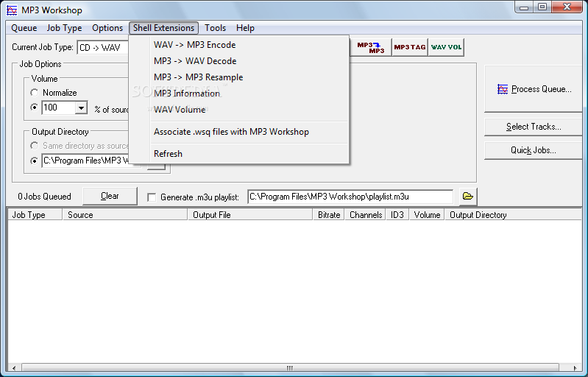Choose MP3 -> MP3 Resample menu entry
Screen dimensions: 588x377
coord(239,77)
